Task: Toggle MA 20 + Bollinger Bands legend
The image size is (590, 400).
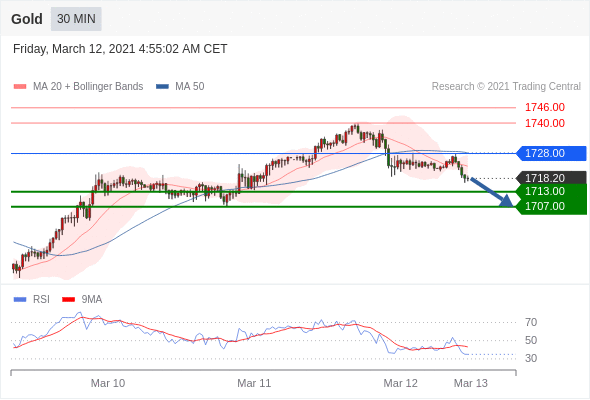Action: (78, 87)
